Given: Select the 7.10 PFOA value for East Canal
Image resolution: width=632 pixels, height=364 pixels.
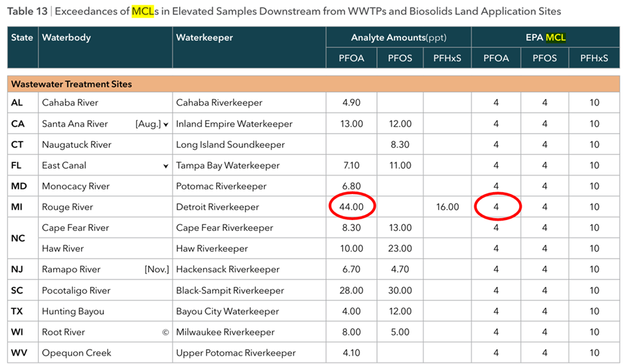Looking at the screenshot, I should point(352,165).
